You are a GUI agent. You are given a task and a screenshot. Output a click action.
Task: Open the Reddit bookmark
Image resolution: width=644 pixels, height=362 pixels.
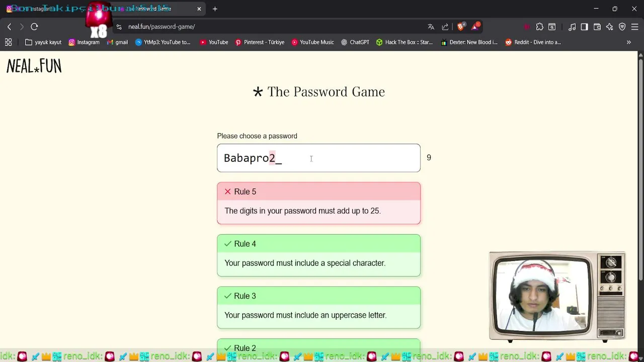(x=533, y=42)
